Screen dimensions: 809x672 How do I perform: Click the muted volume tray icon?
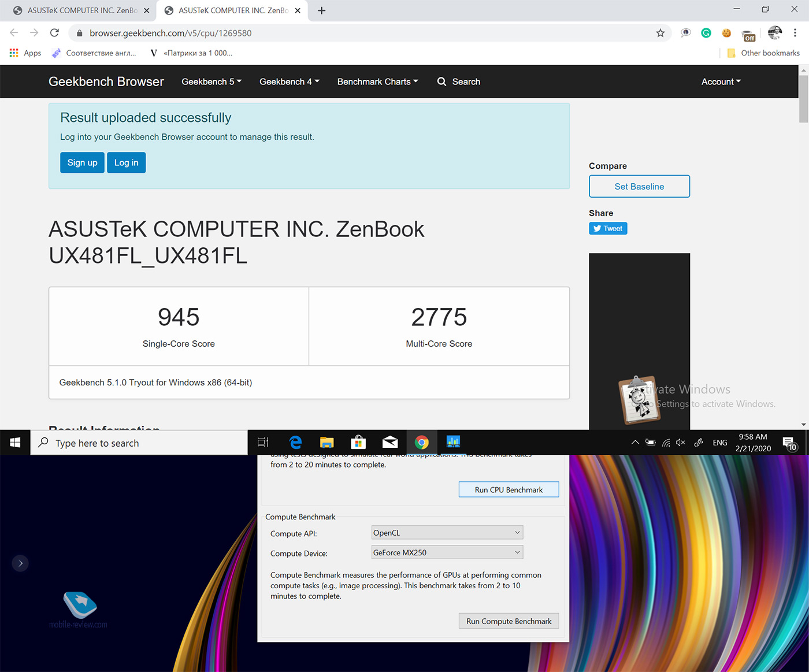coord(681,443)
